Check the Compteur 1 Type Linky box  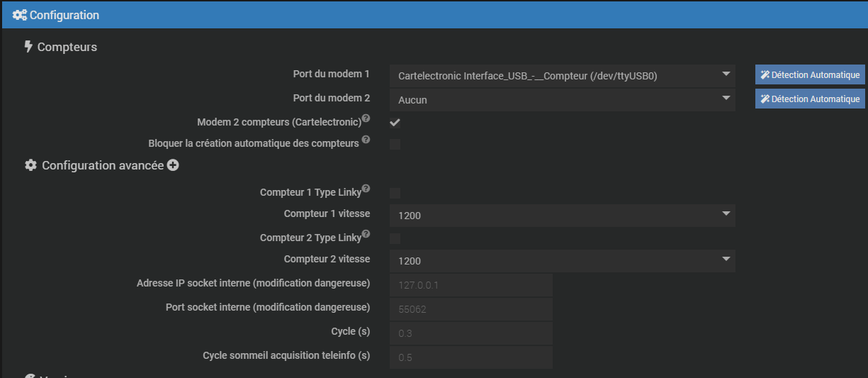point(395,193)
